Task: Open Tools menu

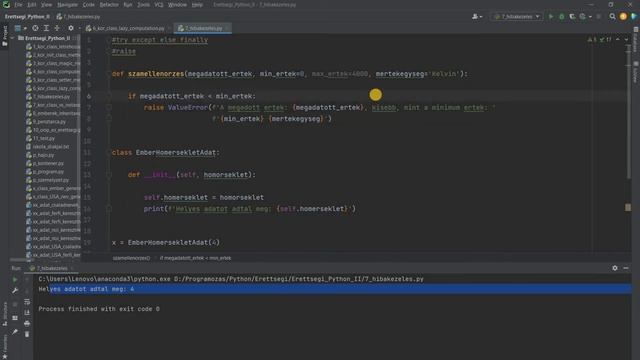Action: click(143, 5)
